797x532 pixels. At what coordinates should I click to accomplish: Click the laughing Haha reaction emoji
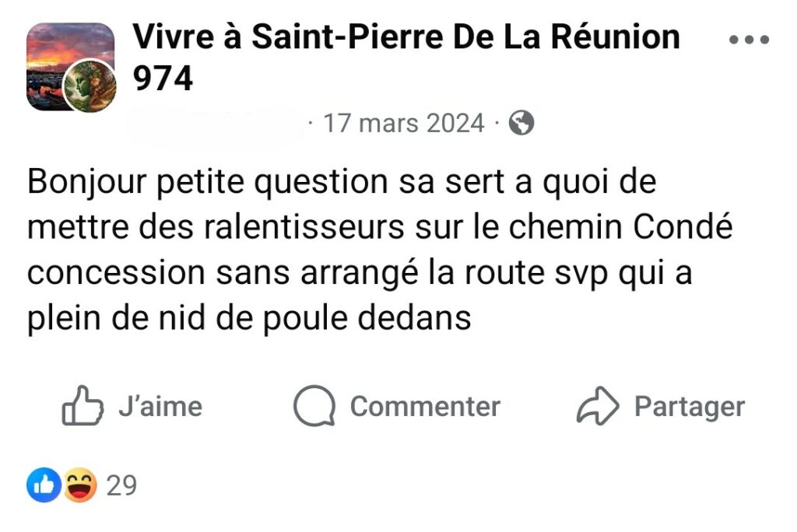pyautogui.click(x=80, y=486)
